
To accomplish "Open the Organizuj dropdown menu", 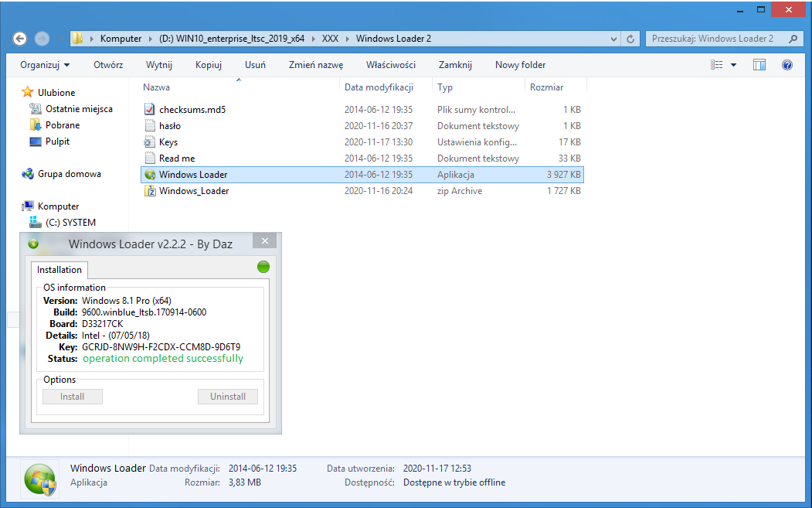I will pos(45,65).
